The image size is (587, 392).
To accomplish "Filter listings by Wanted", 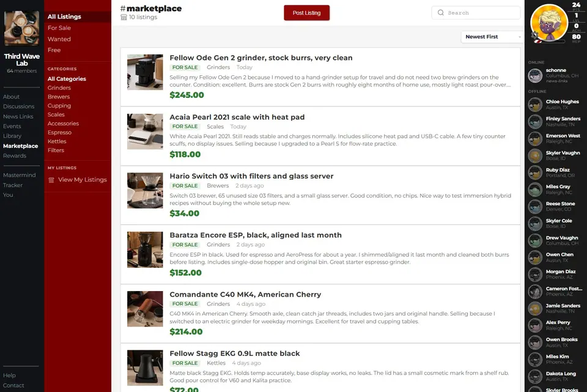I will [59, 39].
